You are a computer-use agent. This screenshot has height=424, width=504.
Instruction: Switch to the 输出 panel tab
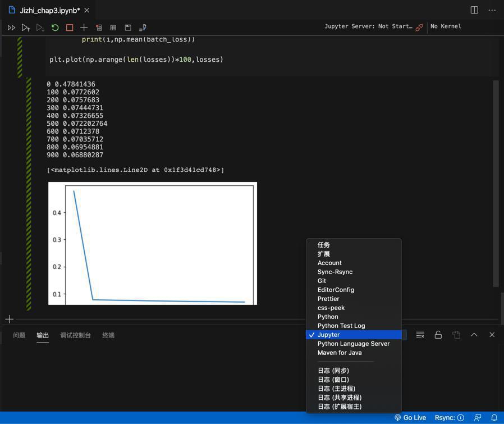pos(43,335)
